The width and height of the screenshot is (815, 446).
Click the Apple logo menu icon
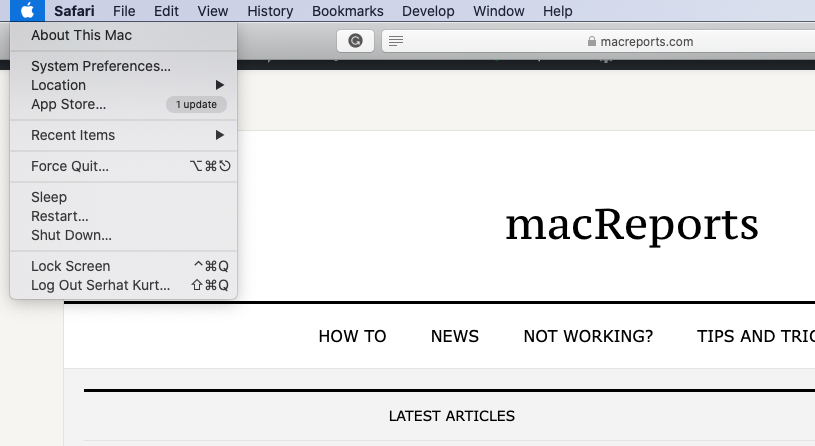tap(28, 10)
